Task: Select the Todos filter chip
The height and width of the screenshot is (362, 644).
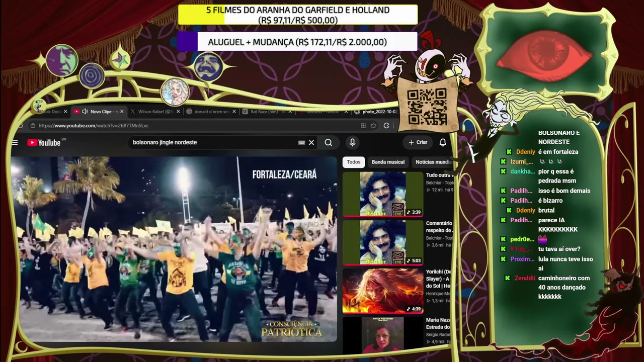Action: coord(354,162)
